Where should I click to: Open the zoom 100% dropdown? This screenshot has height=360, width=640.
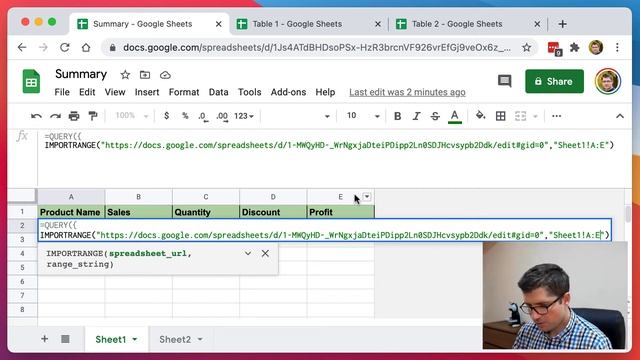[131, 116]
